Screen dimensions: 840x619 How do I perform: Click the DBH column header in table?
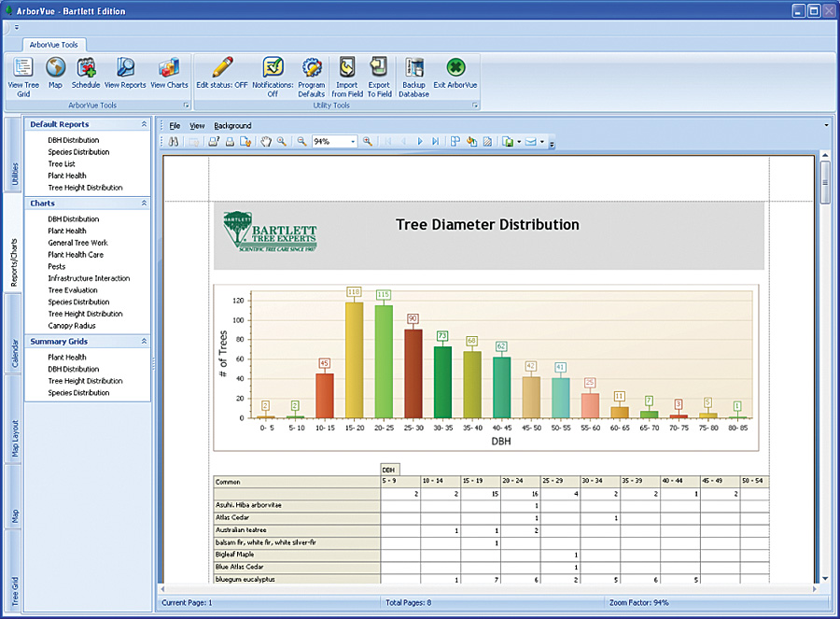pos(389,470)
